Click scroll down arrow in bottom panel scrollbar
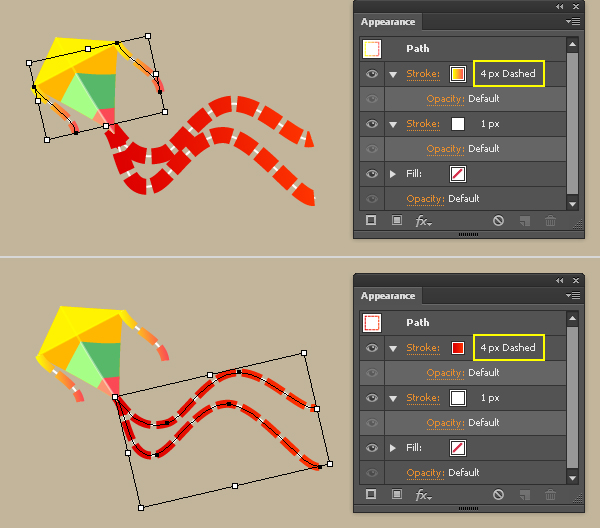The image size is (600, 528). [572, 478]
